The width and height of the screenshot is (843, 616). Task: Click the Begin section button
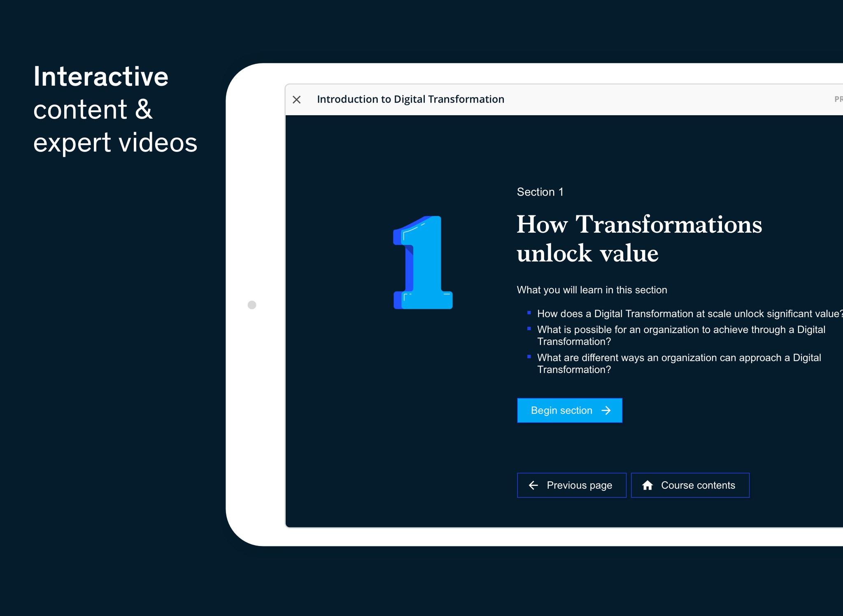(x=570, y=410)
